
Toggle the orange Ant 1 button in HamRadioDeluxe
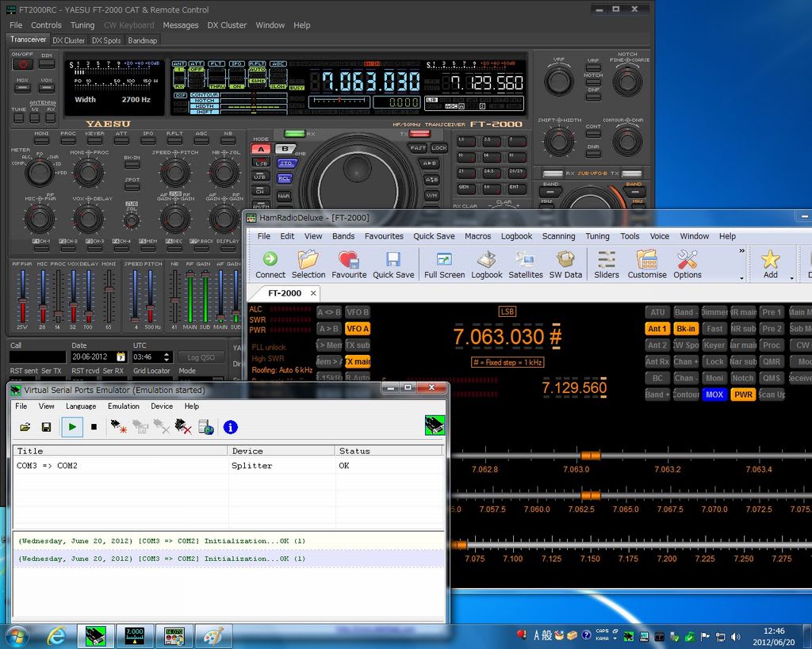[x=657, y=329]
